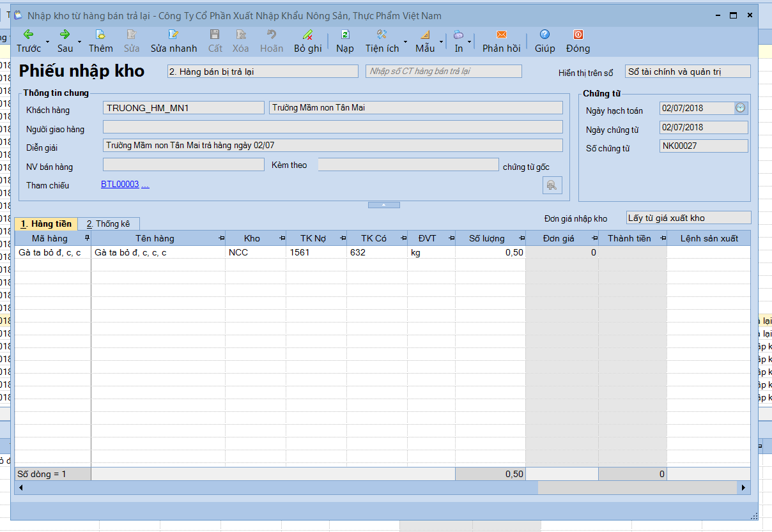
Task: Open Sửa nhanh quick edit
Action: click(174, 41)
